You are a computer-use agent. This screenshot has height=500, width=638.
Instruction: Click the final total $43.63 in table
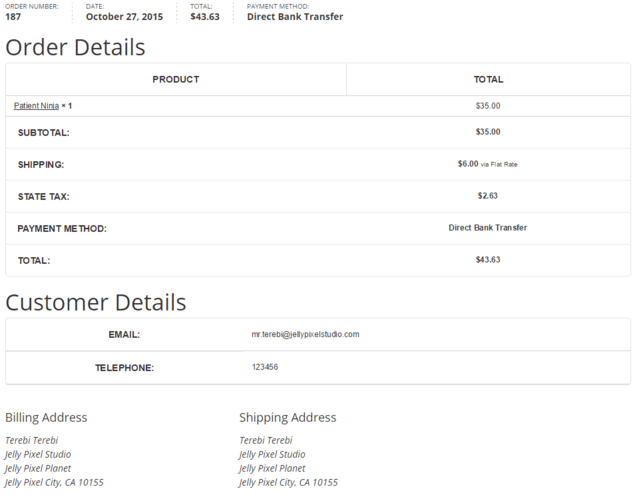[488, 260]
